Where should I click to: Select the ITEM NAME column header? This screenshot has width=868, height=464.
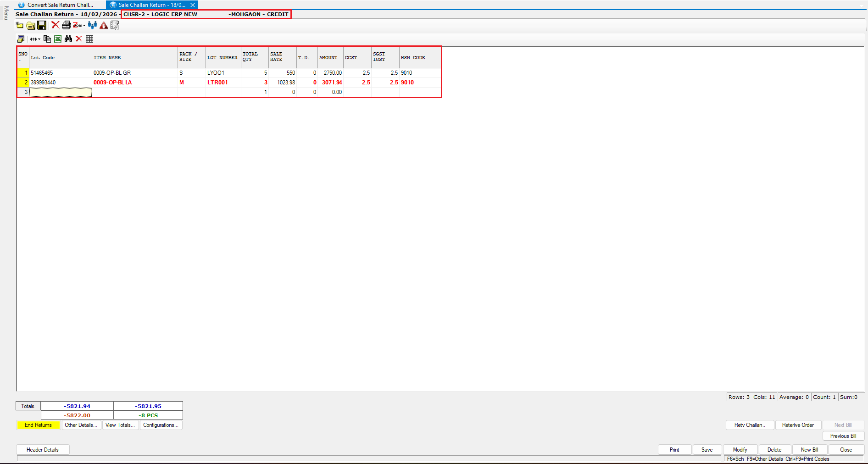pyautogui.click(x=134, y=58)
